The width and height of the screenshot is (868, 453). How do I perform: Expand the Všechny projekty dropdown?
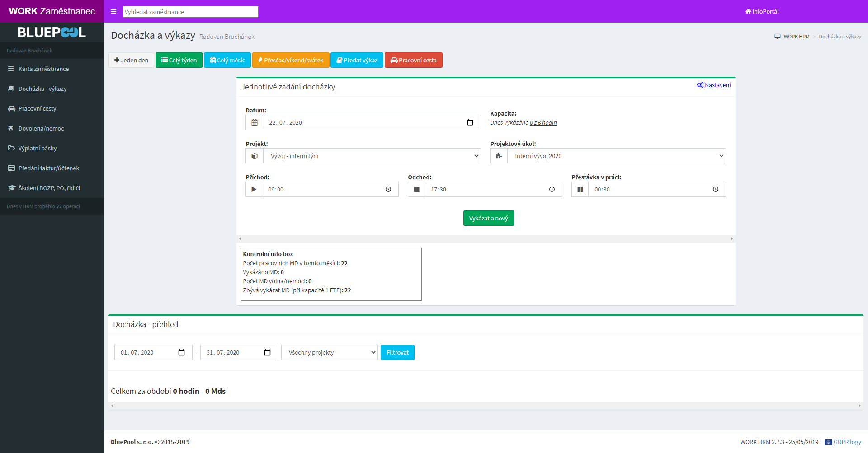[330, 352]
